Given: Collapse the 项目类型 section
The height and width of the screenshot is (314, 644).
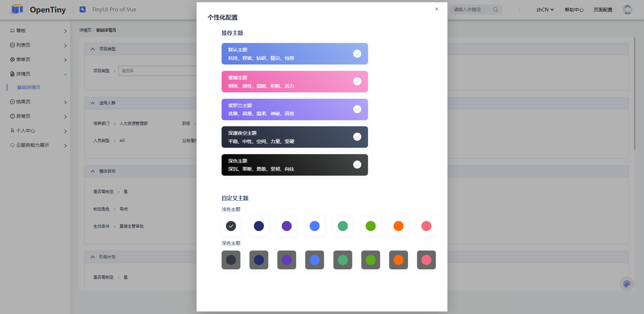Looking at the screenshot, I should 93,49.
